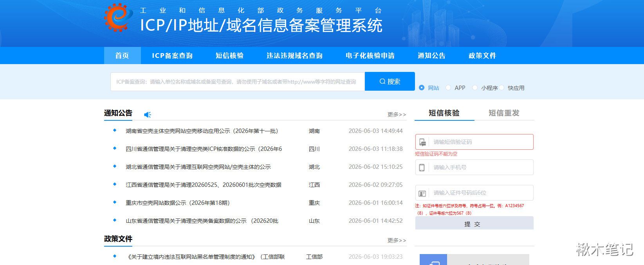Viewport: 644px width, 265px height.
Task: Open 违法违规域名查询 menu item
Action: [x=294, y=56]
